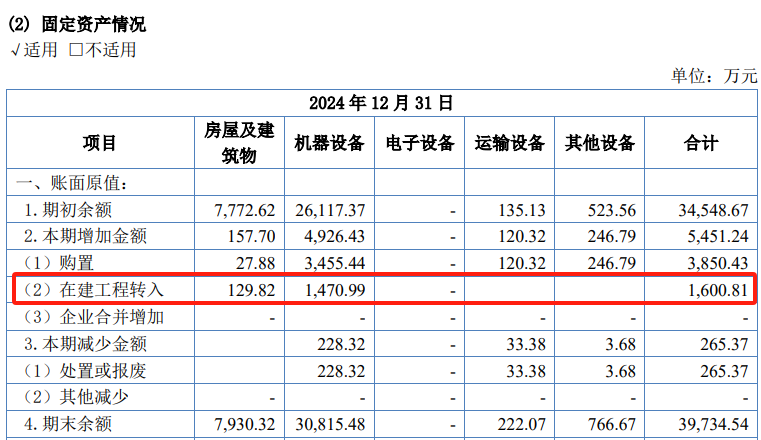Click the cell value 26,117.37
761x440 pixels.
pyautogui.click(x=330, y=211)
